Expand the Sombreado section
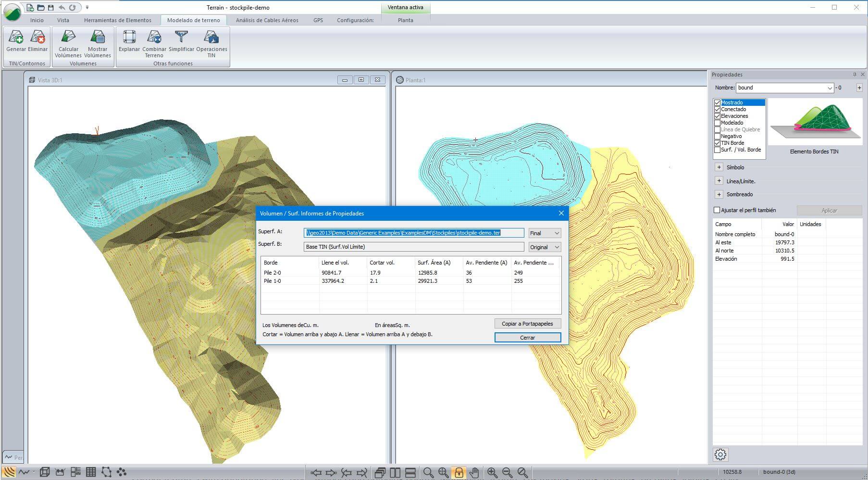This screenshot has height=480, width=868. [719, 194]
